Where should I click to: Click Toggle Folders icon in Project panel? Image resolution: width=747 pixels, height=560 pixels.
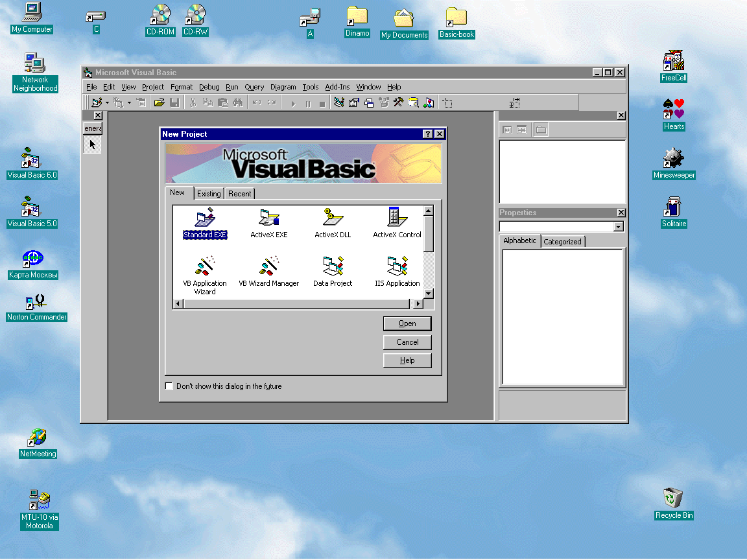(541, 130)
